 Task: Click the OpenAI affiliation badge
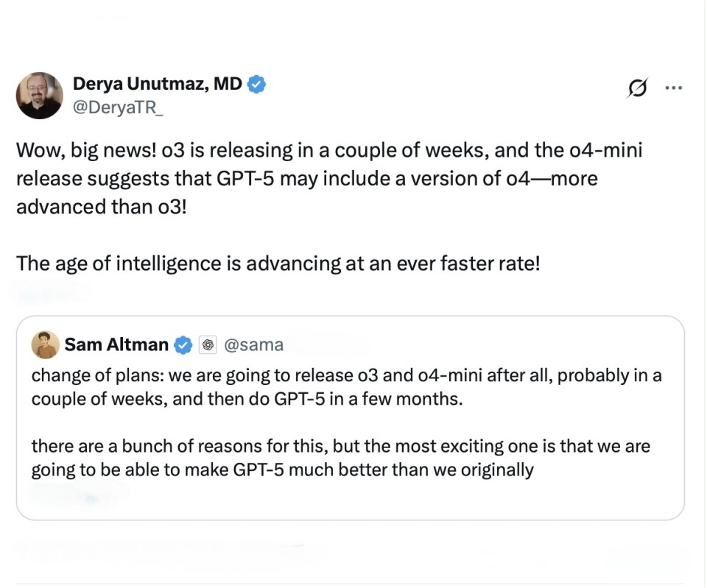pos(208,344)
